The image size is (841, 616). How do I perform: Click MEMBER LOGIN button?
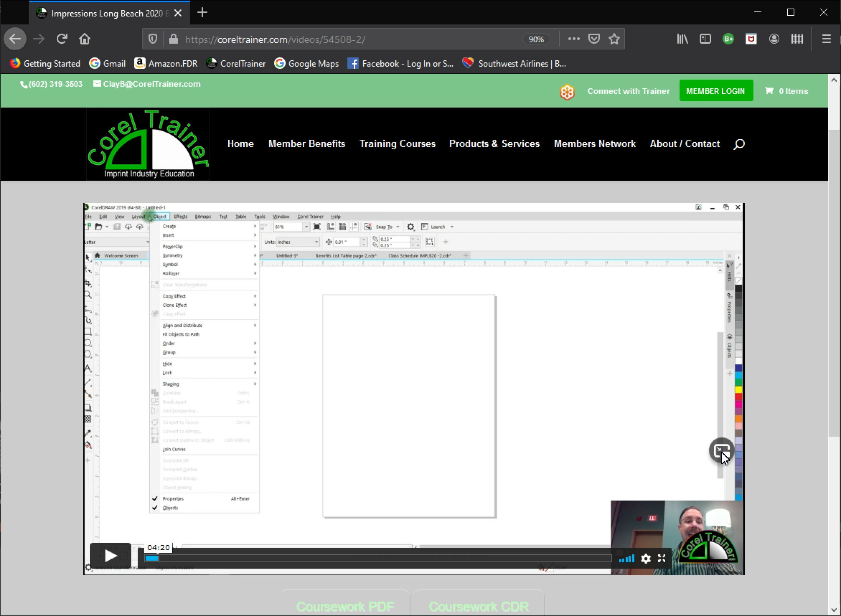pos(716,91)
